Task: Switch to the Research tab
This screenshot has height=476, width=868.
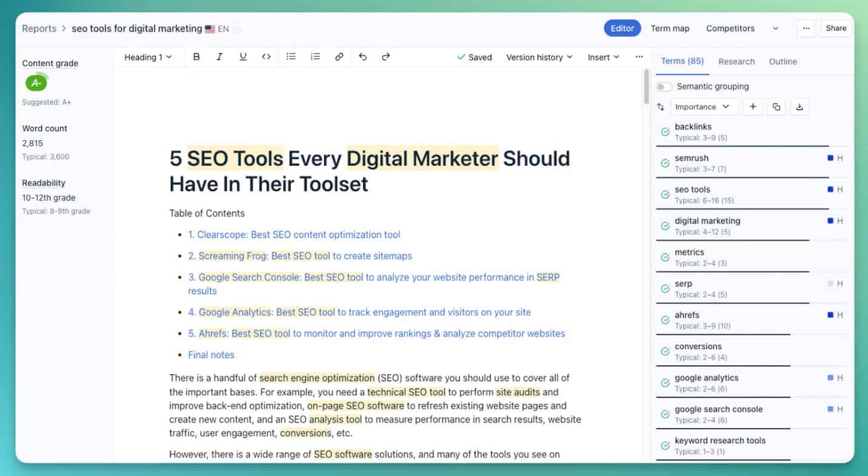Action: (736, 61)
